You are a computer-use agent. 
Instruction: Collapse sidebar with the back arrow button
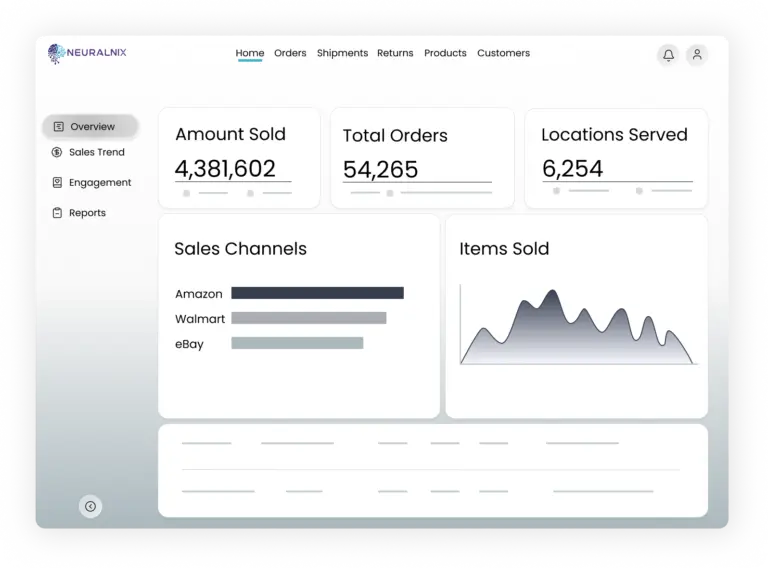coord(90,506)
